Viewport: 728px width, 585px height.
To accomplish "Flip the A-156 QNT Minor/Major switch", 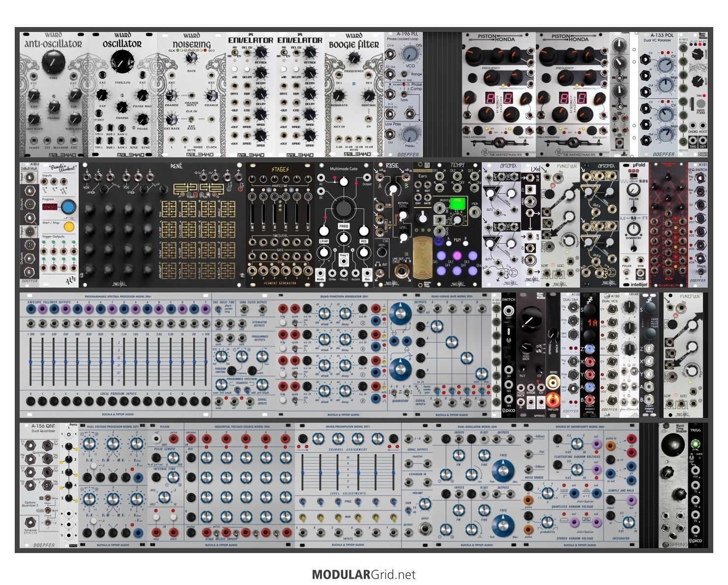I will pos(47,498).
